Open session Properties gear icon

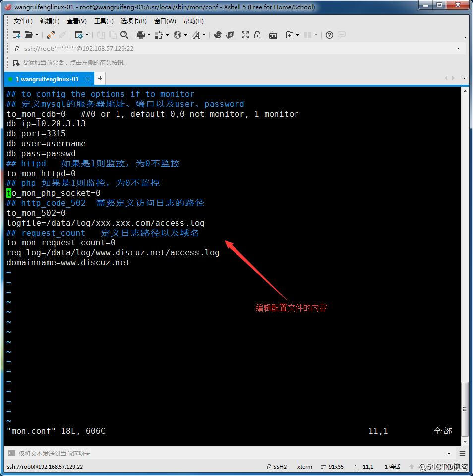pos(79,35)
